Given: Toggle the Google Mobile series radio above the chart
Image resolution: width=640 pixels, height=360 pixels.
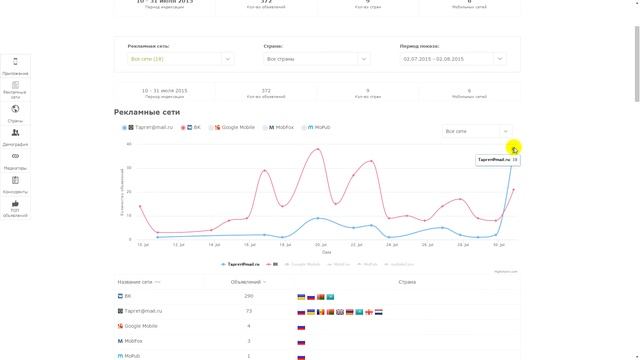Looking at the screenshot, I should [211, 128].
